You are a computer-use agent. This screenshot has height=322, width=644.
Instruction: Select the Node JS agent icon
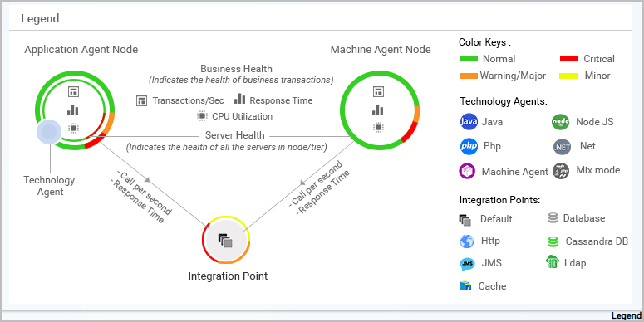coord(560,122)
